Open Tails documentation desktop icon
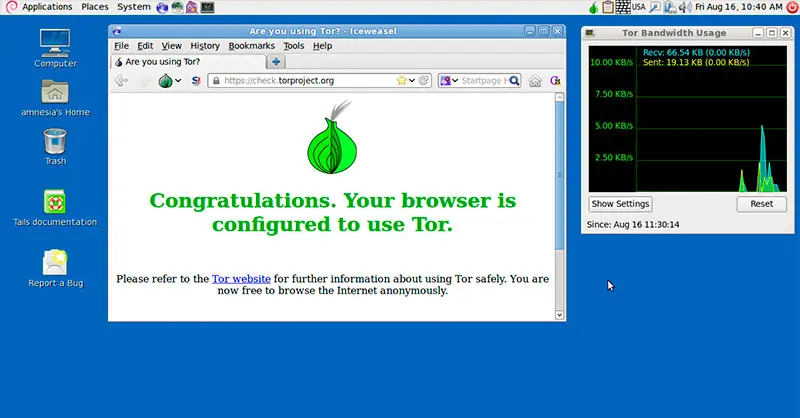The width and height of the screenshot is (800, 418). point(55,208)
